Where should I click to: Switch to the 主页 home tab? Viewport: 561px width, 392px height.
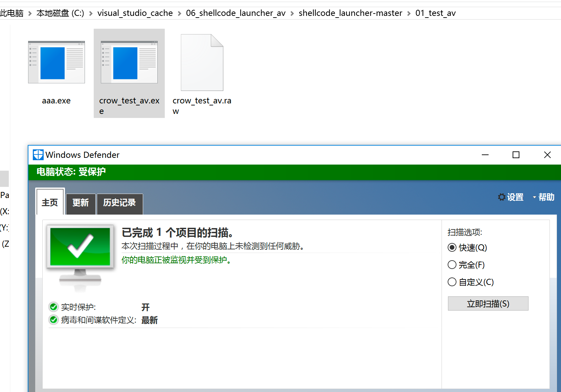(x=50, y=202)
